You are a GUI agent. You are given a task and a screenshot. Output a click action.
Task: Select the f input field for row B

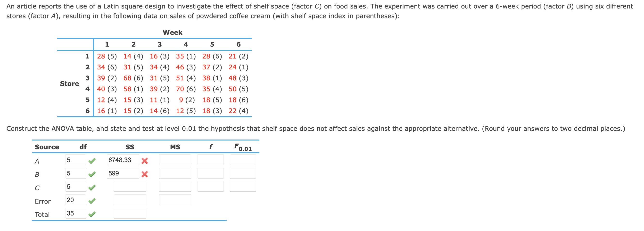(210, 173)
